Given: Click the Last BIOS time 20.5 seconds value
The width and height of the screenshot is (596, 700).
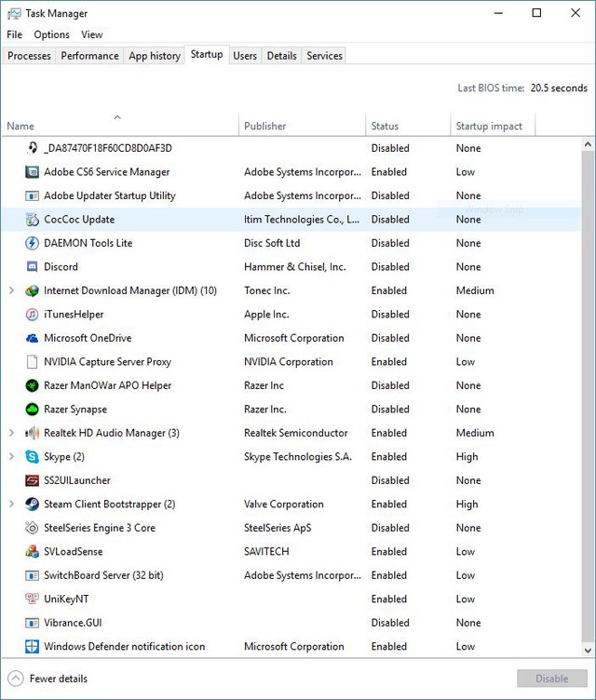Looking at the screenshot, I should 559,87.
